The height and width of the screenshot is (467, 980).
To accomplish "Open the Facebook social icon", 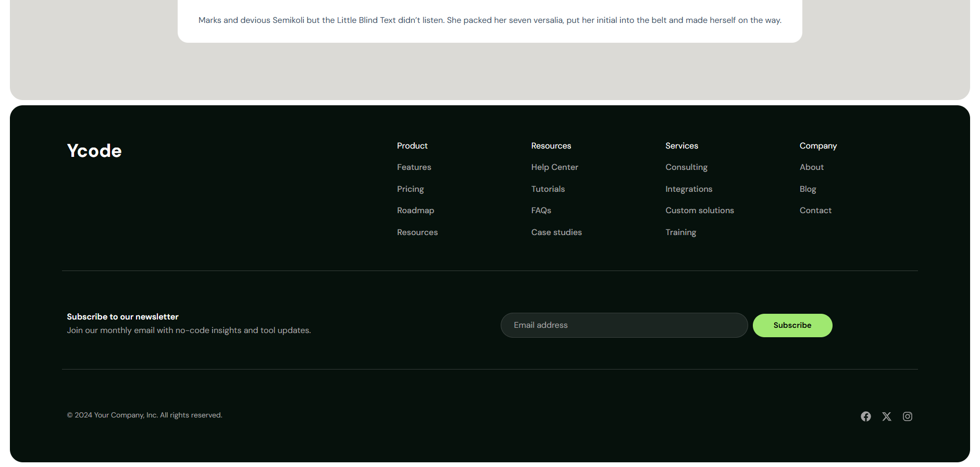I will tap(865, 416).
